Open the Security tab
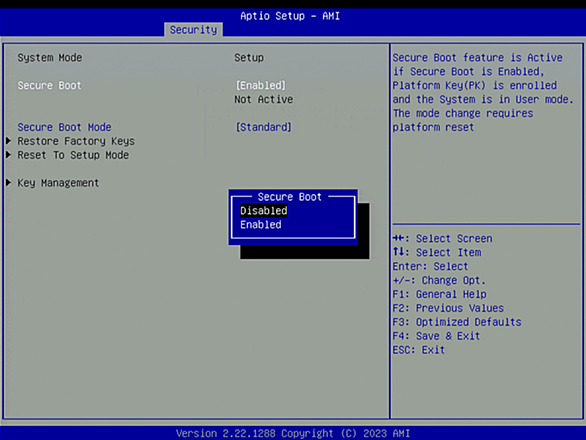 click(193, 30)
